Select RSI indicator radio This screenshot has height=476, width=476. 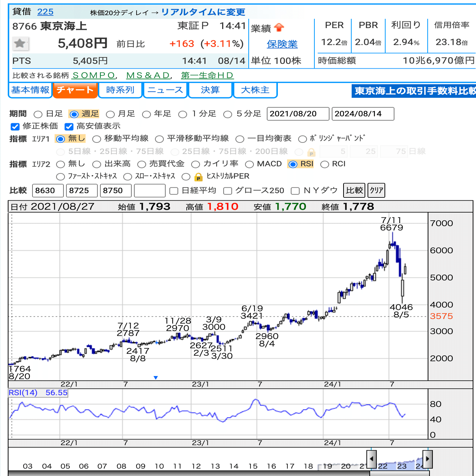pyautogui.click(x=293, y=164)
